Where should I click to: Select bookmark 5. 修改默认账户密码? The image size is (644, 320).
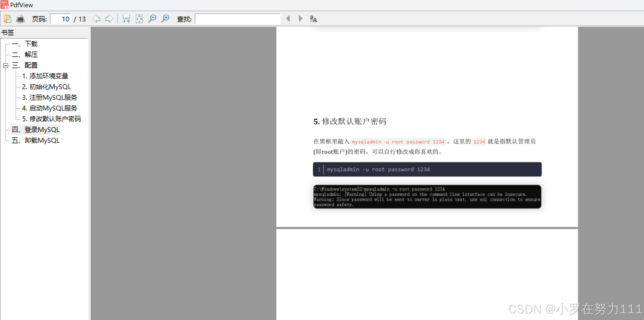coord(51,119)
